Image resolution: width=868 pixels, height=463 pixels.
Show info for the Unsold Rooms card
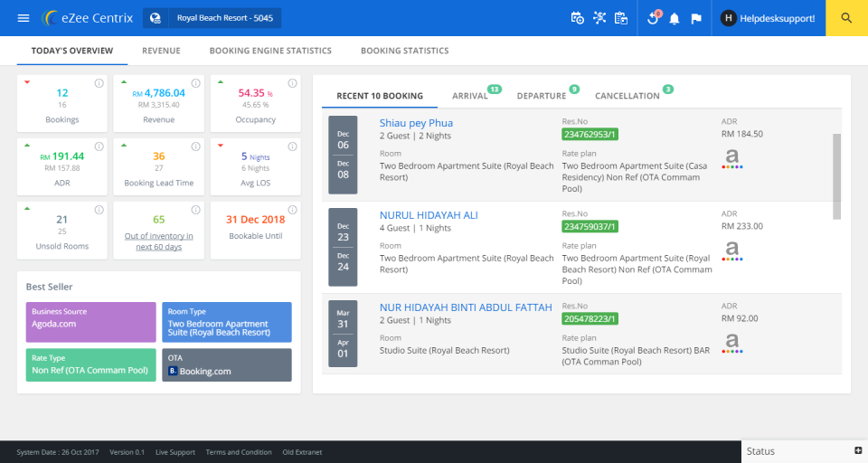click(x=99, y=210)
